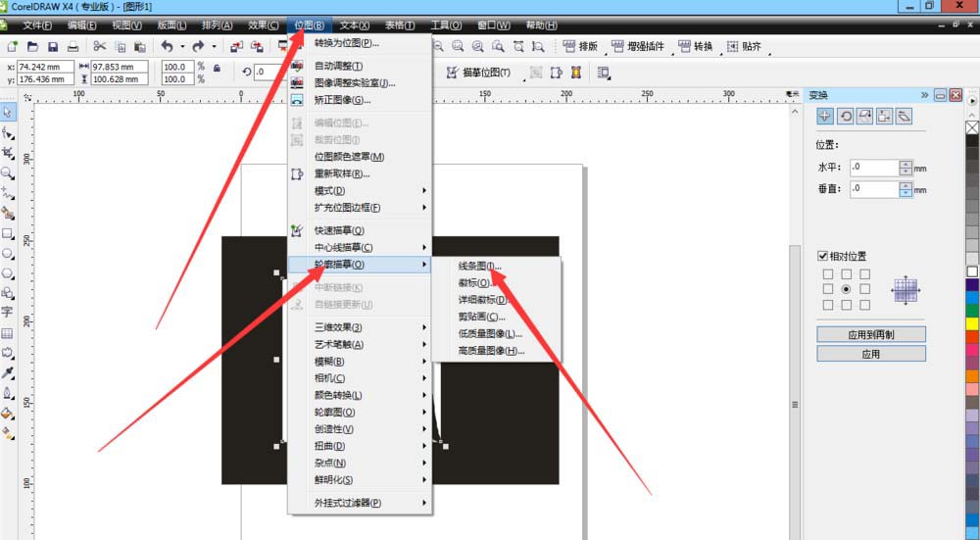Select the Freehand curve tool
This screenshot has width=980, height=540.
click(8, 193)
